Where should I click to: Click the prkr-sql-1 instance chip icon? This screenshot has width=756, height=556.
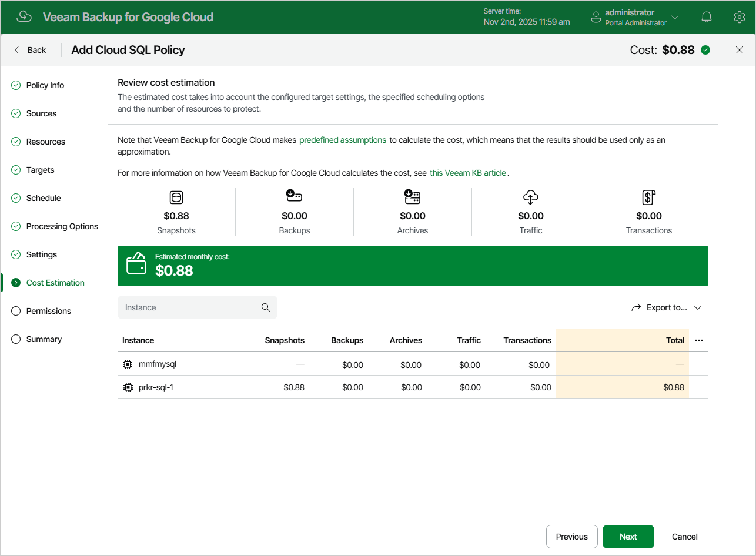(x=128, y=388)
